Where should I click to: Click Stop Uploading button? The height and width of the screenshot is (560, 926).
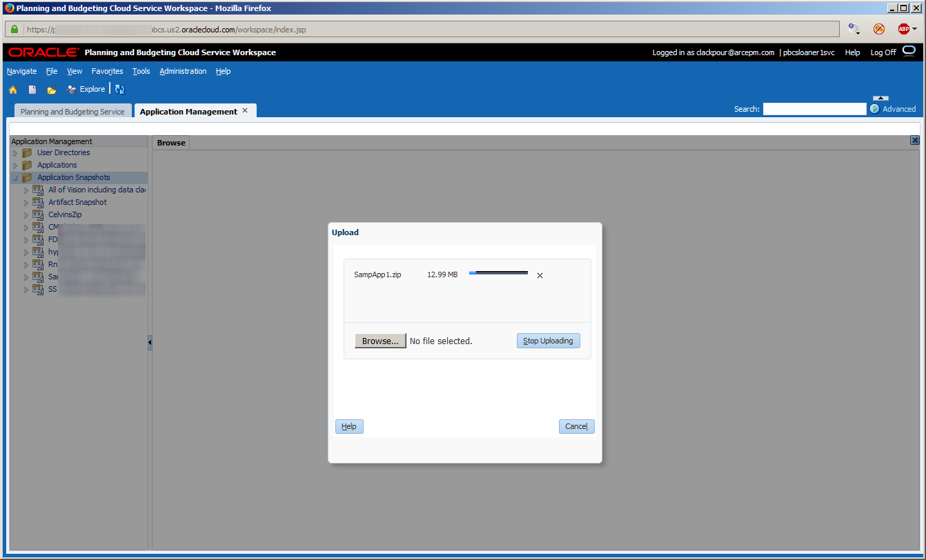[549, 341]
